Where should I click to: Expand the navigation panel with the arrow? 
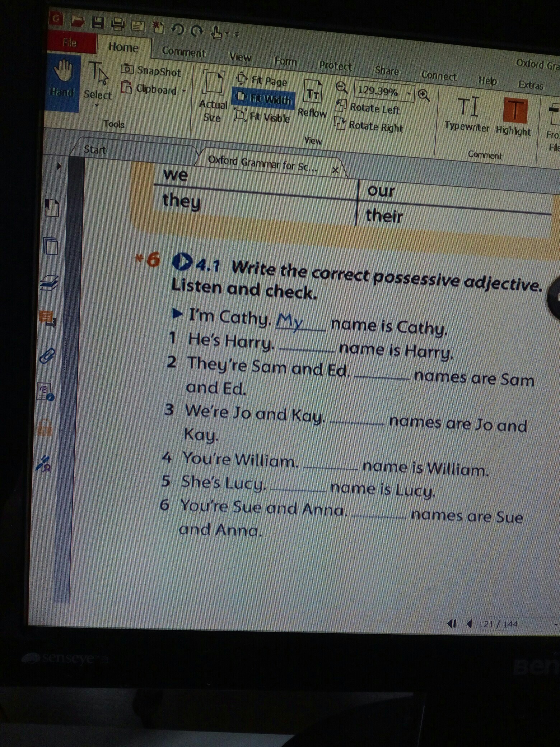[59, 166]
